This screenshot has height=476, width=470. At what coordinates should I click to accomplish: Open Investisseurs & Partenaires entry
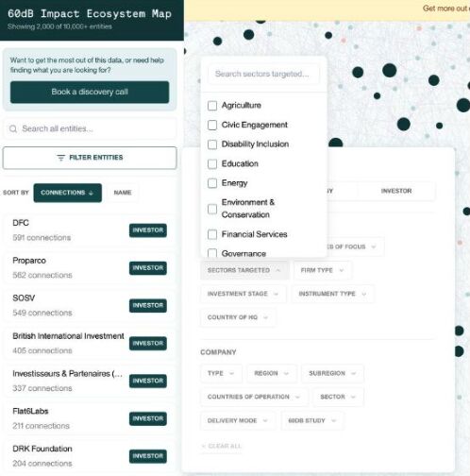click(x=90, y=381)
